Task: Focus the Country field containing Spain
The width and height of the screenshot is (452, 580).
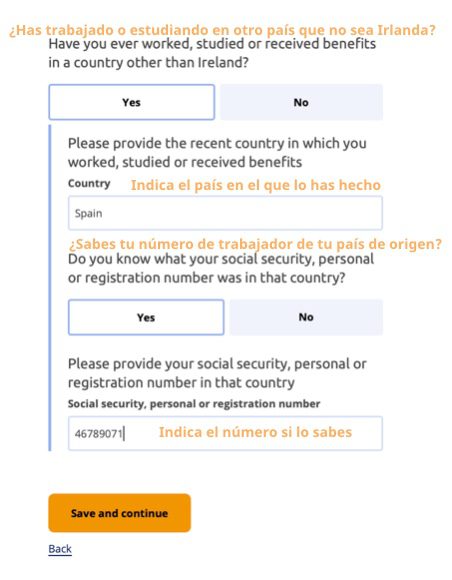Action: (x=225, y=213)
